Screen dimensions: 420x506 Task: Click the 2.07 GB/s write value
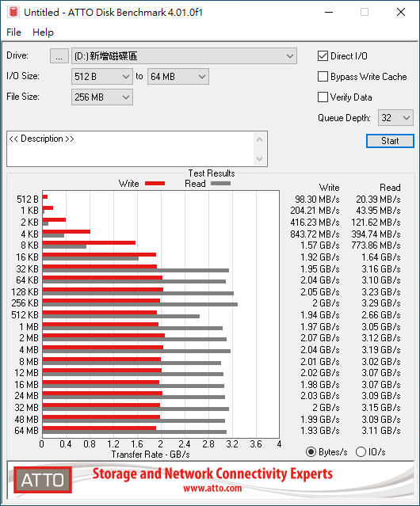coord(320,338)
